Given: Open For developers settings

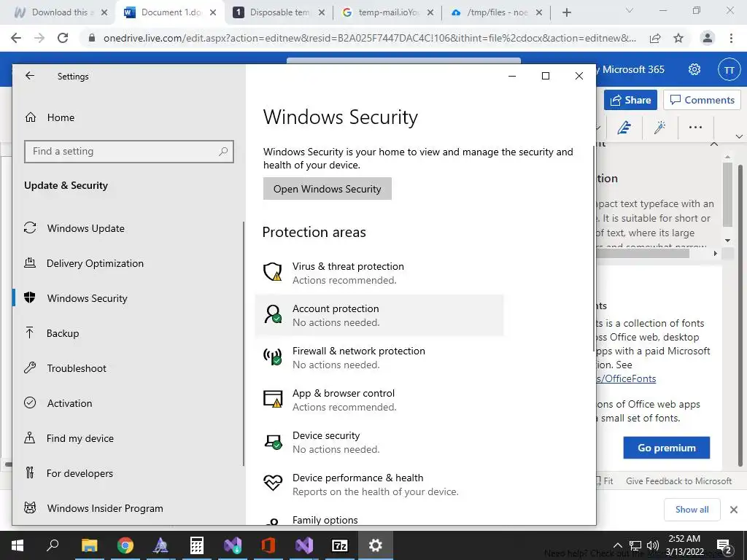Looking at the screenshot, I should coord(80,473).
